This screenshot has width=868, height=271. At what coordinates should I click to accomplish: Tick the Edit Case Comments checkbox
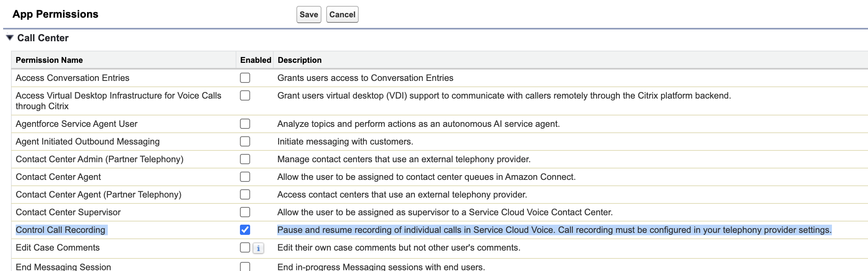pyautogui.click(x=245, y=247)
